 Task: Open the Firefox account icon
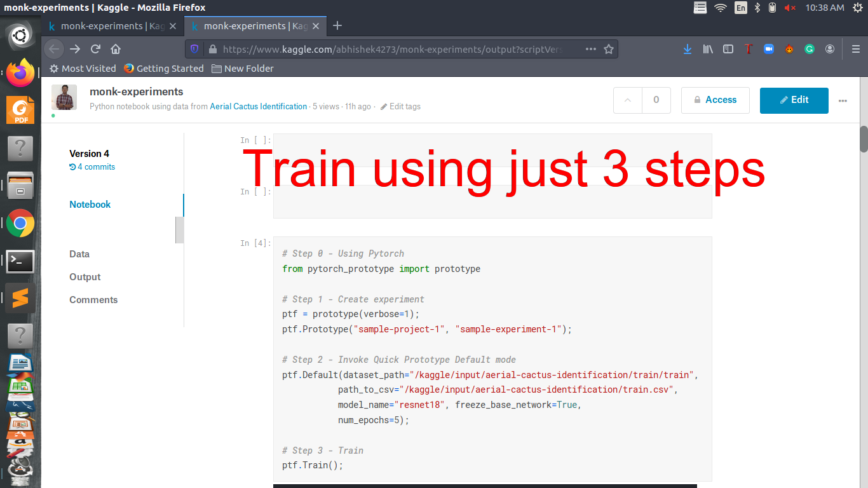(830, 49)
